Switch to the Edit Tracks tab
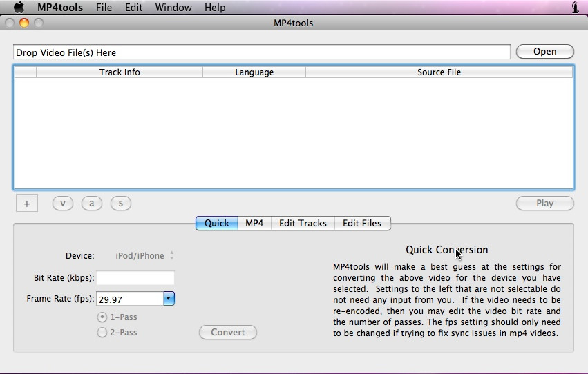Screen dimensions: 588x374 [x=303, y=223]
